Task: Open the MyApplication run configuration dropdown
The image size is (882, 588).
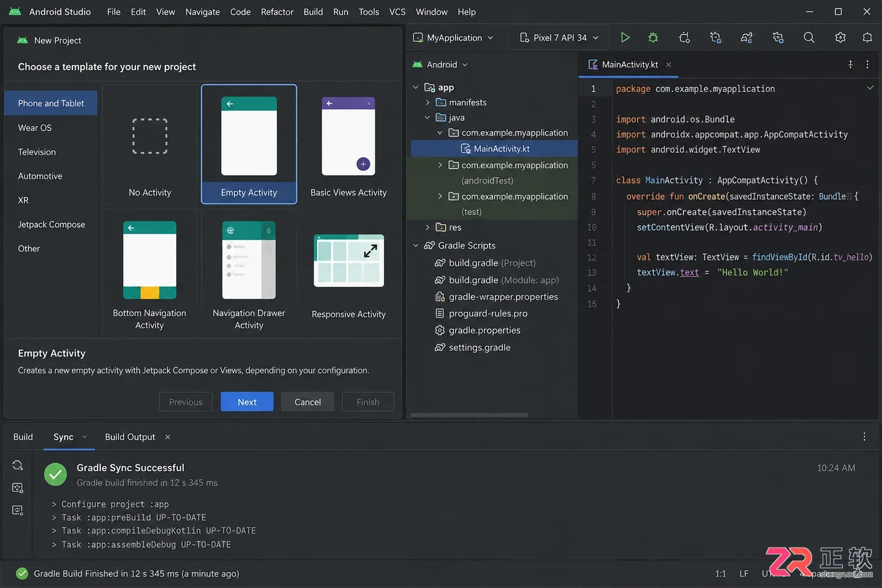Action: (453, 37)
